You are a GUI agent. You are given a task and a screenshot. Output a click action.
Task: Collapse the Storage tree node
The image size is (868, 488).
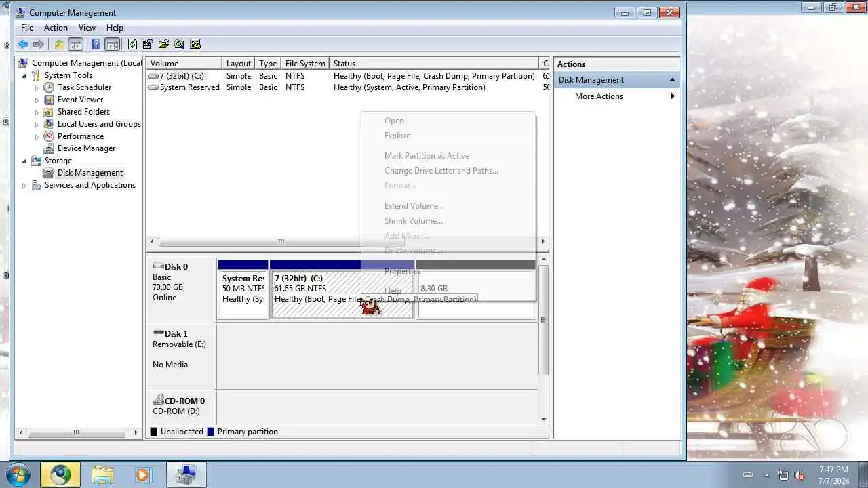pyautogui.click(x=24, y=161)
